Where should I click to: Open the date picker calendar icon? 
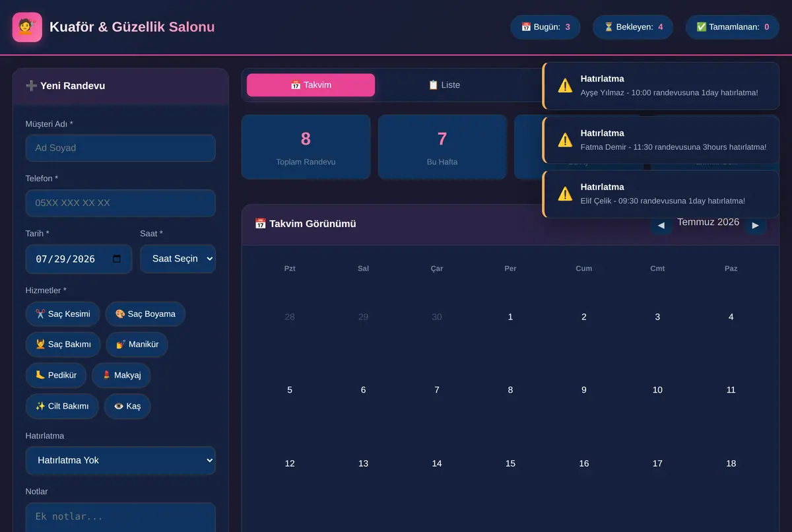117,259
